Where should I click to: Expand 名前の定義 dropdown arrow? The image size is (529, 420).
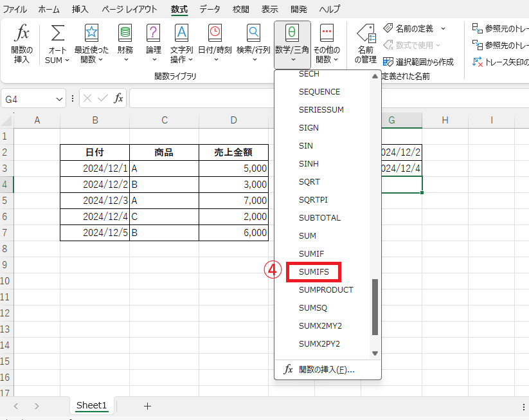point(443,29)
